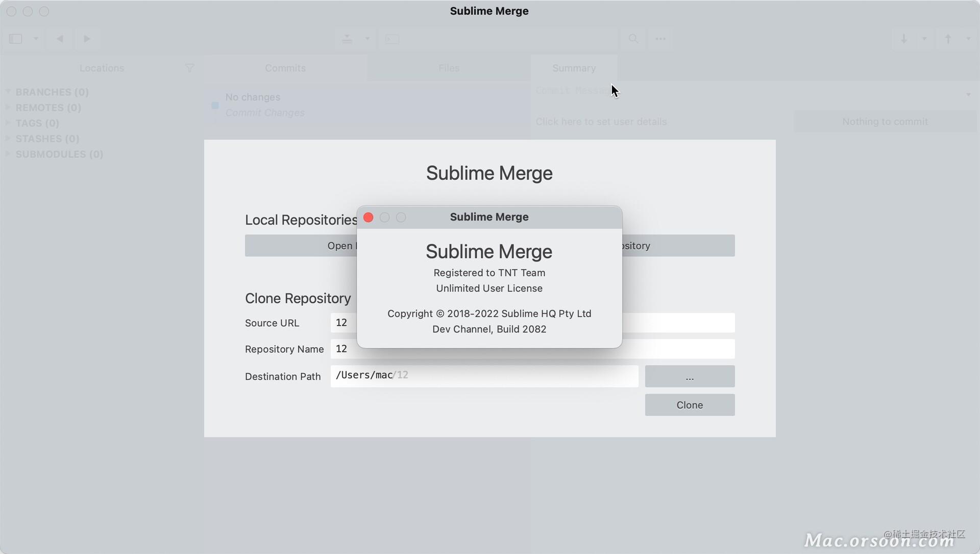The width and height of the screenshot is (980, 554).
Task: Select the No changes commit row
Action: click(367, 105)
